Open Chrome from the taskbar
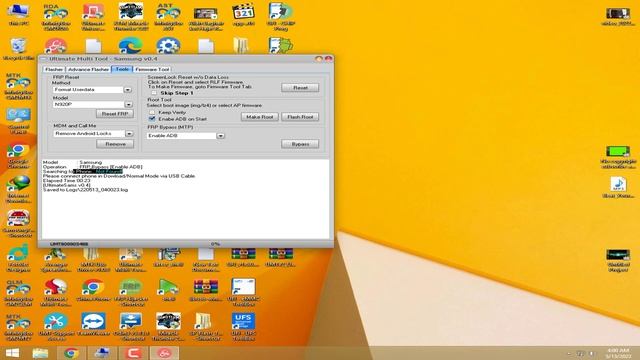The image size is (640, 360). click(x=71, y=353)
